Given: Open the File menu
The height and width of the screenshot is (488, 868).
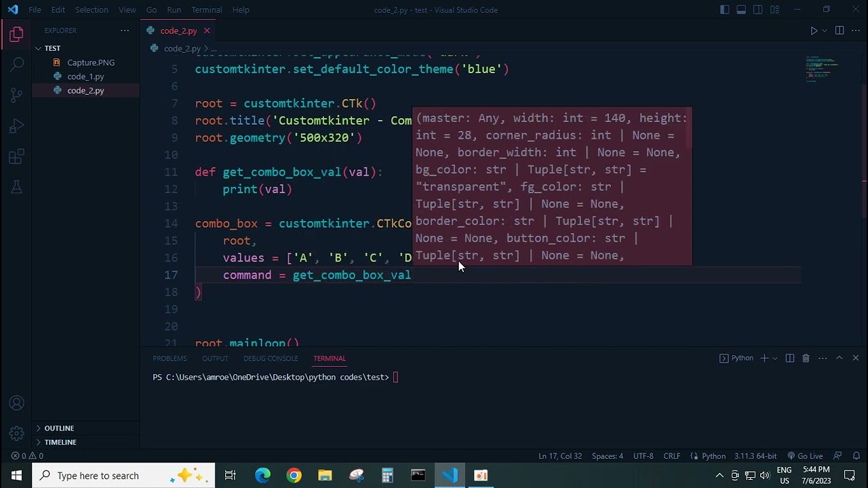Looking at the screenshot, I should (35, 9).
